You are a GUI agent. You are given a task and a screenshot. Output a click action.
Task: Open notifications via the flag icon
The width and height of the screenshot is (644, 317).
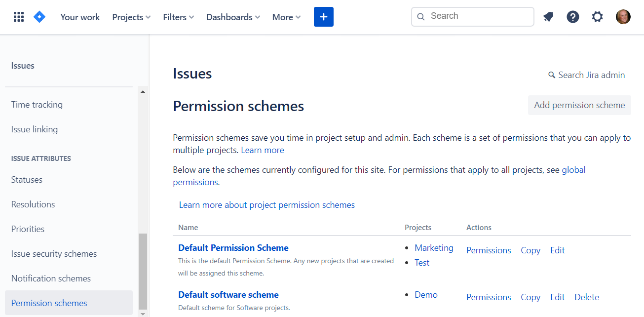[548, 16]
